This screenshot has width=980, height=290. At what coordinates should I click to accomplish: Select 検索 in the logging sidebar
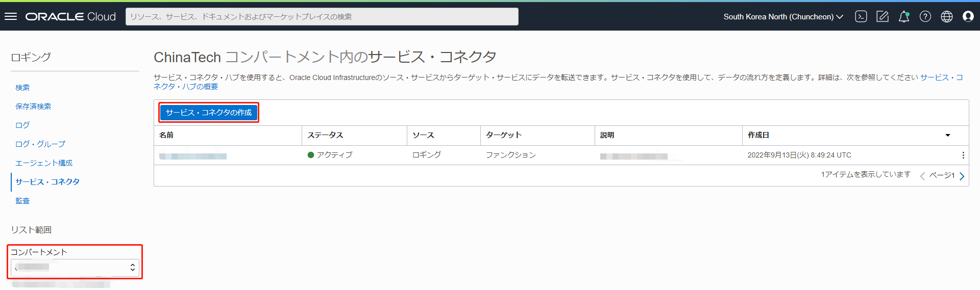[x=22, y=88]
